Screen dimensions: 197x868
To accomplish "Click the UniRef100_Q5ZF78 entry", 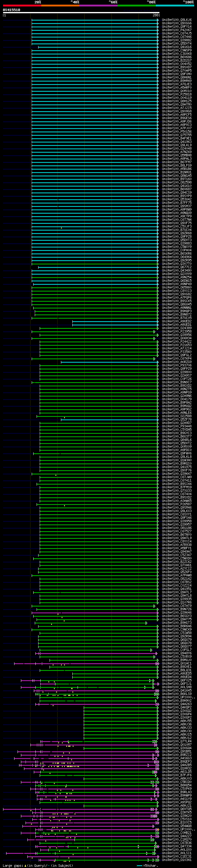I will (x=177, y=419).
